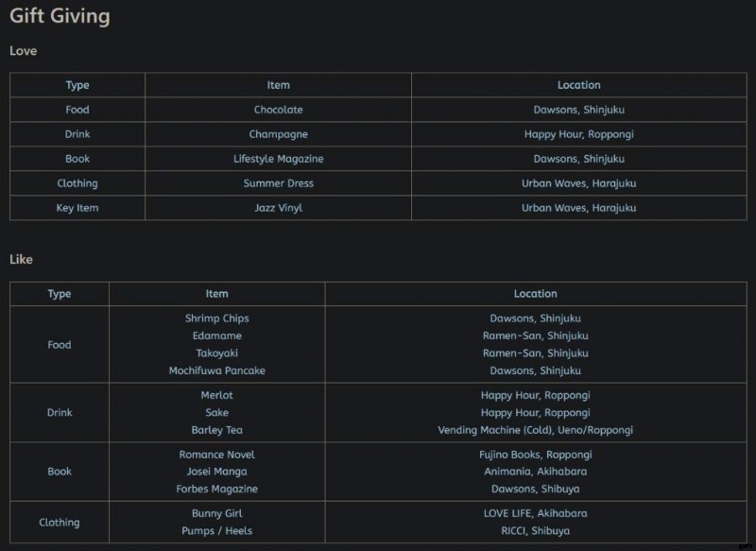Click the Mochifuwa Pancake entry

(216, 370)
